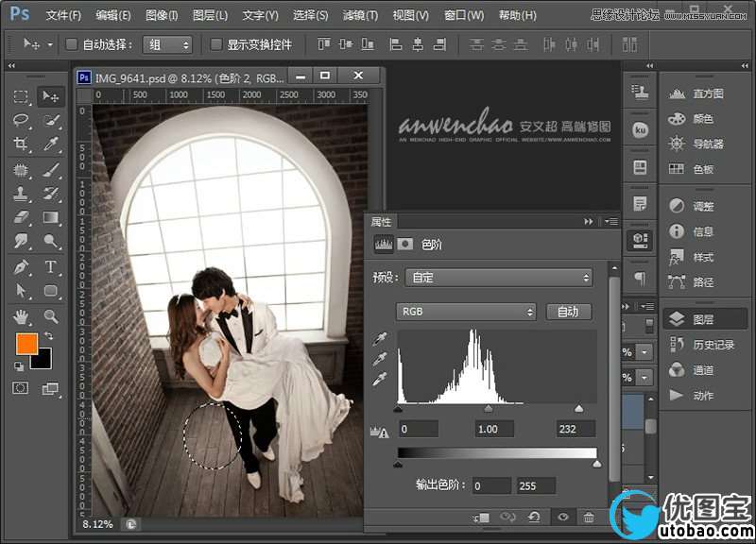Image resolution: width=756 pixels, height=544 pixels.
Task: Select the Crop tool
Action: [x=21, y=144]
